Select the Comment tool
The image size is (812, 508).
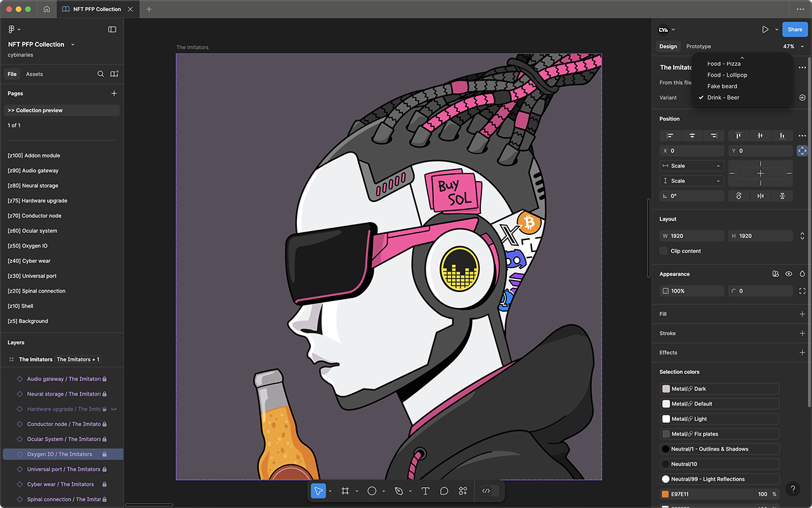[x=444, y=491]
